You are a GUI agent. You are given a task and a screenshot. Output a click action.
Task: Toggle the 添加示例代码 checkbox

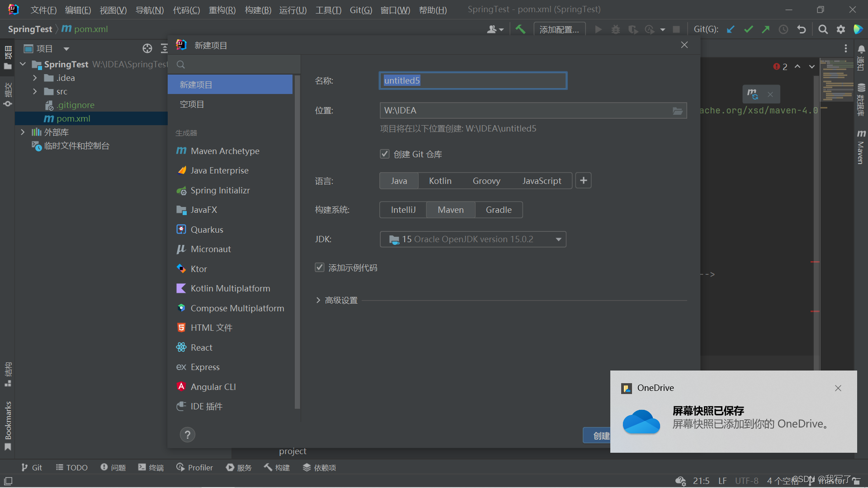[x=320, y=267]
